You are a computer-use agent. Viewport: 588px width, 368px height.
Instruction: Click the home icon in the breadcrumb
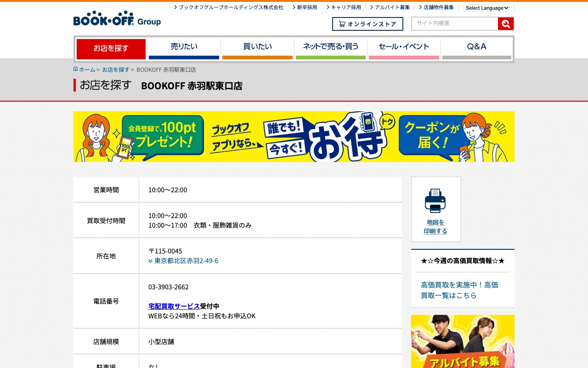click(75, 69)
